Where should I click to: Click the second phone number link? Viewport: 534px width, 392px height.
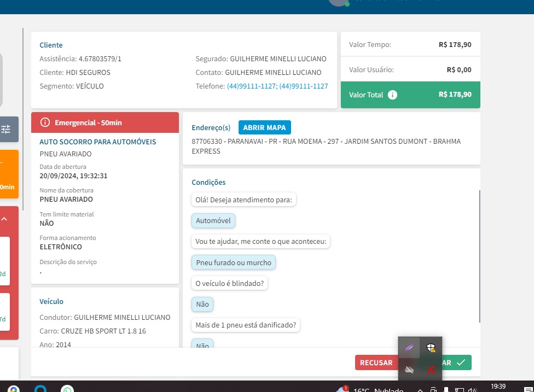[304, 86]
